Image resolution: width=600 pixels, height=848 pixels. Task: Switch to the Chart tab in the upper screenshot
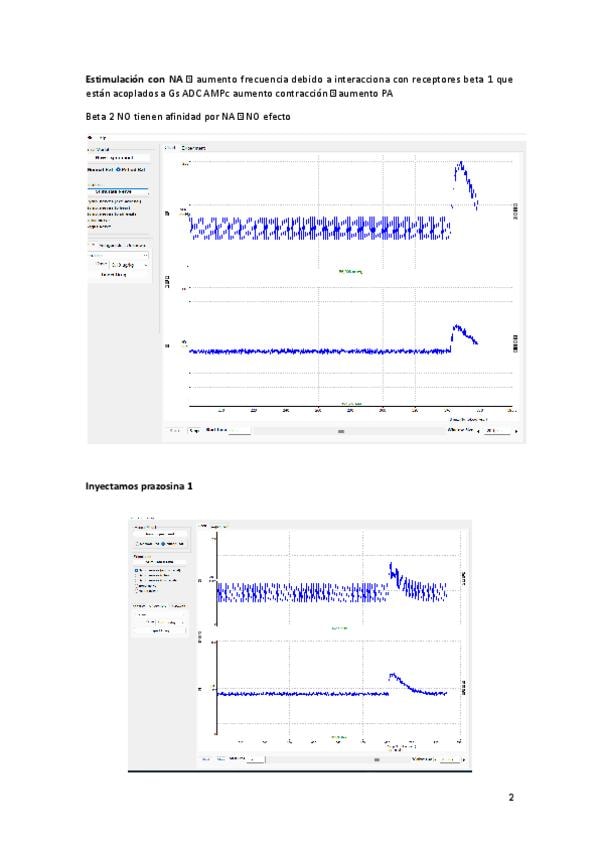coord(170,148)
